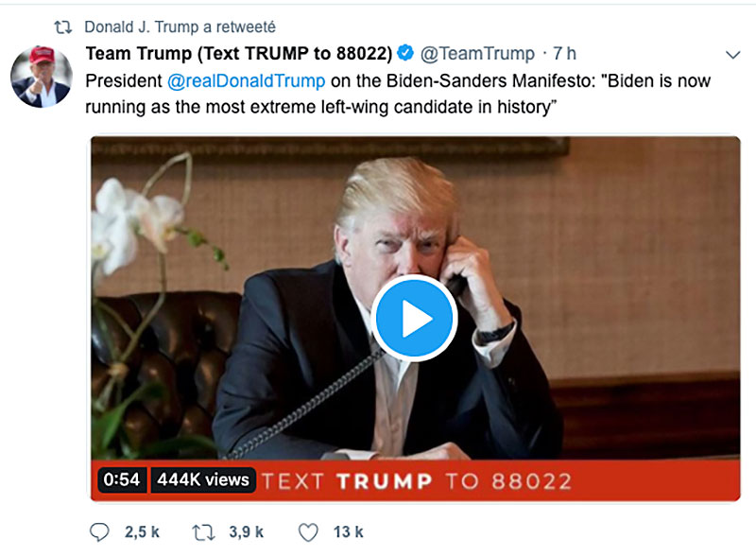Click the reply speech bubble icon
The height and width of the screenshot is (557, 756).
[x=102, y=532]
